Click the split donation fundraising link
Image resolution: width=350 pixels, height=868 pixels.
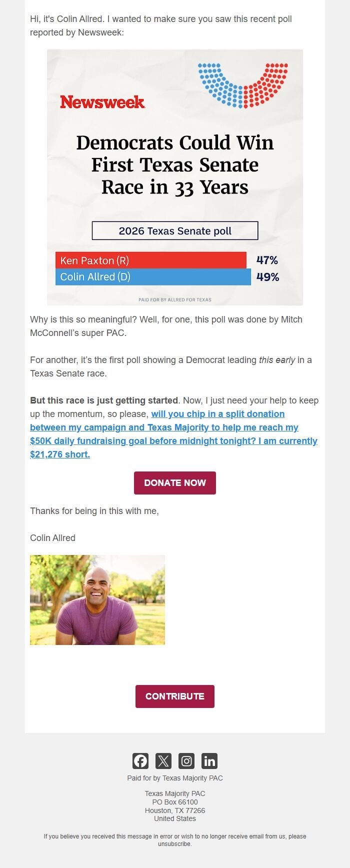[x=218, y=414]
